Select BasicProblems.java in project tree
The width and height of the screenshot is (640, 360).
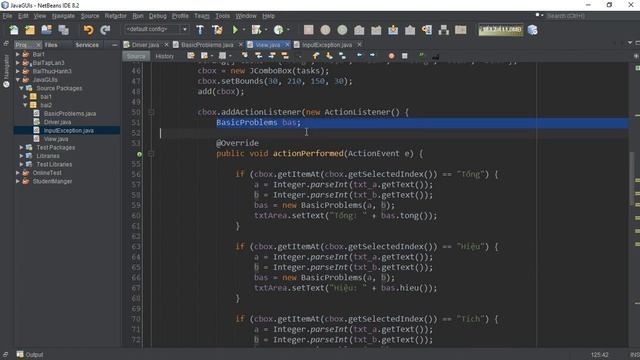click(x=70, y=113)
